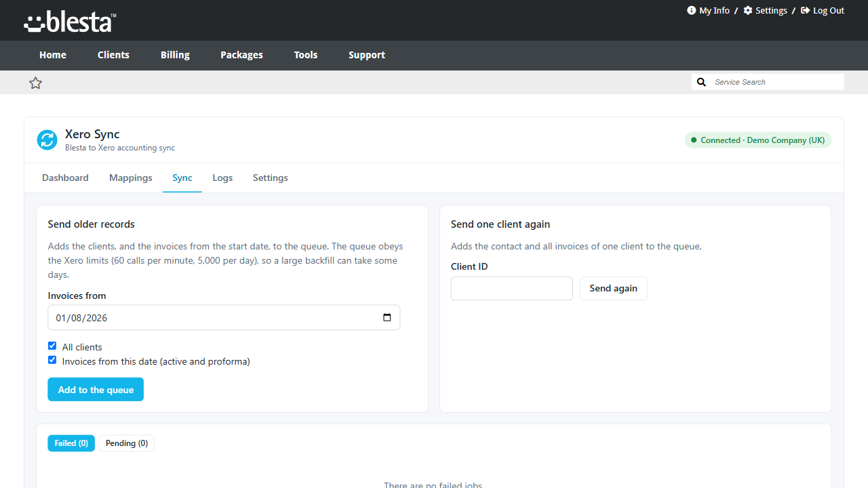
Task: Click the Send older records heading
Action: tap(92, 224)
